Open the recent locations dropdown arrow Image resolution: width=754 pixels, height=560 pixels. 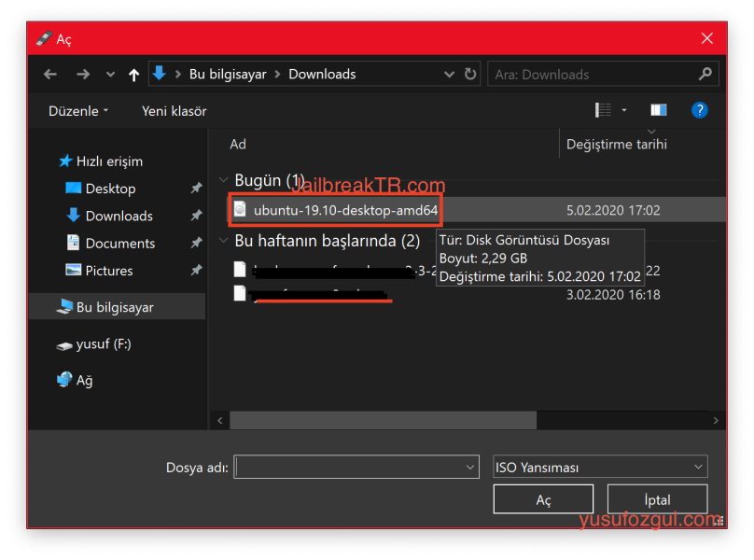point(110,75)
